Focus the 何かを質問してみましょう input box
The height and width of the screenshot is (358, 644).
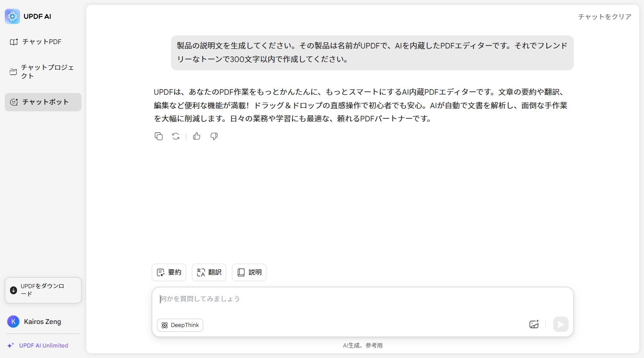click(362, 299)
